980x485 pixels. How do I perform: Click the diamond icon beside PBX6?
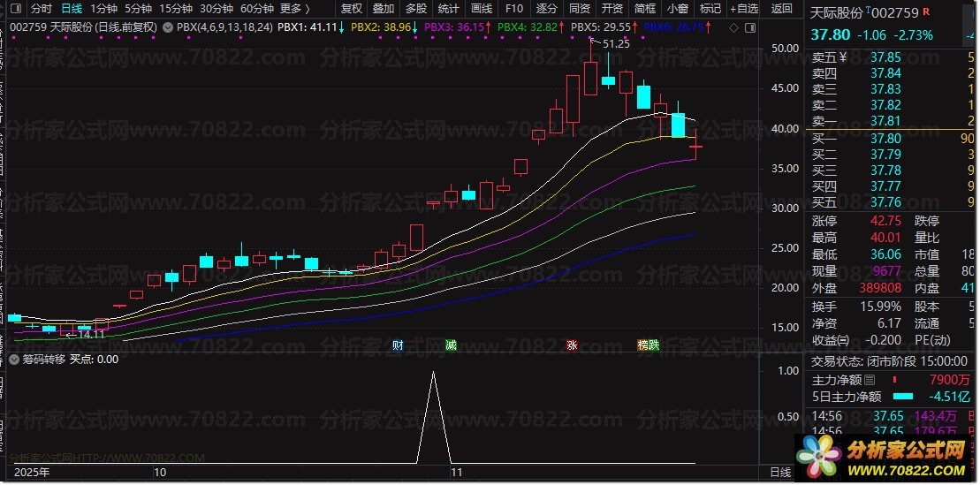pos(733,28)
